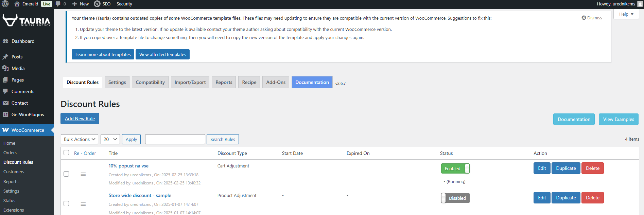
Task: Expand the Help panel
Action: 626,14
